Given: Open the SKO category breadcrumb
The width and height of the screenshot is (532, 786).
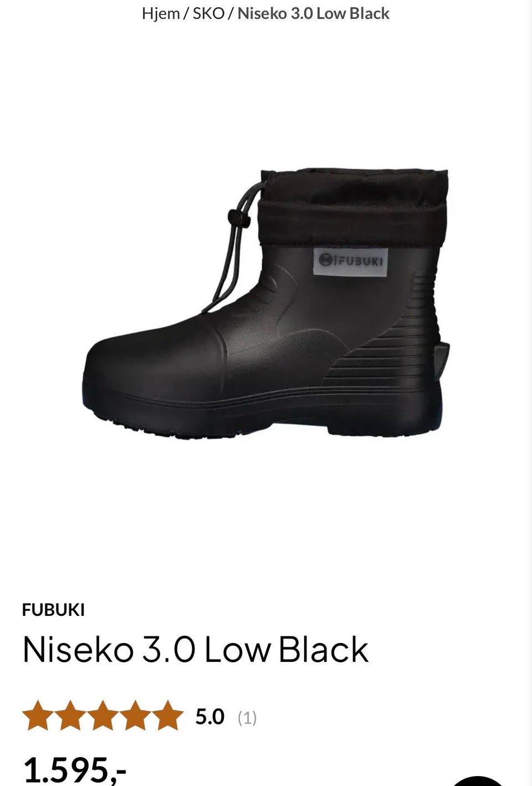Looking at the screenshot, I should [208, 13].
